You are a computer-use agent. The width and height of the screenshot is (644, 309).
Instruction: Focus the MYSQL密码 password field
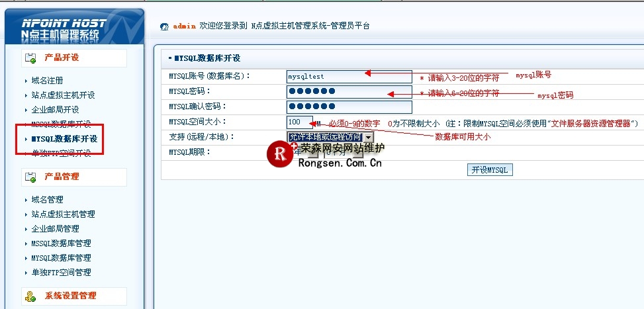coord(349,92)
